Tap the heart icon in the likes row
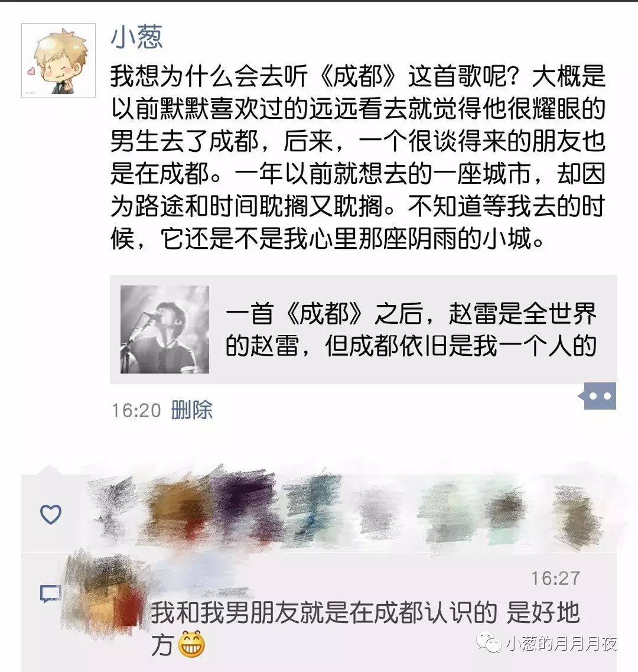638x672 pixels. click(51, 514)
